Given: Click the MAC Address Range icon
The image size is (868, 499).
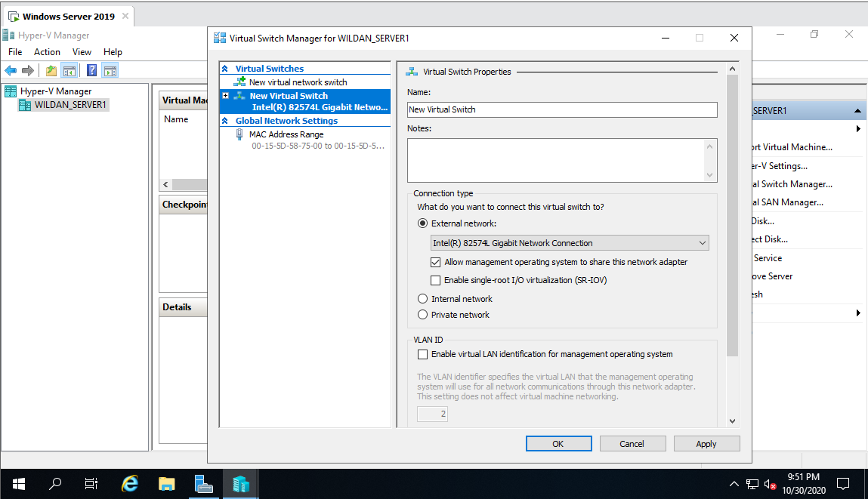Looking at the screenshot, I should [x=239, y=134].
